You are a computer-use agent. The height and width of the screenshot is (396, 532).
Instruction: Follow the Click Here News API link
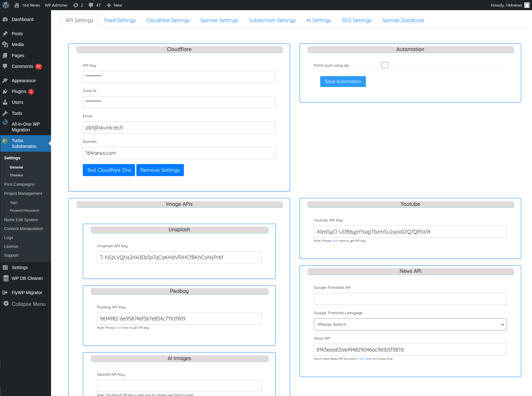pyautogui.click(x=365, y=359)
